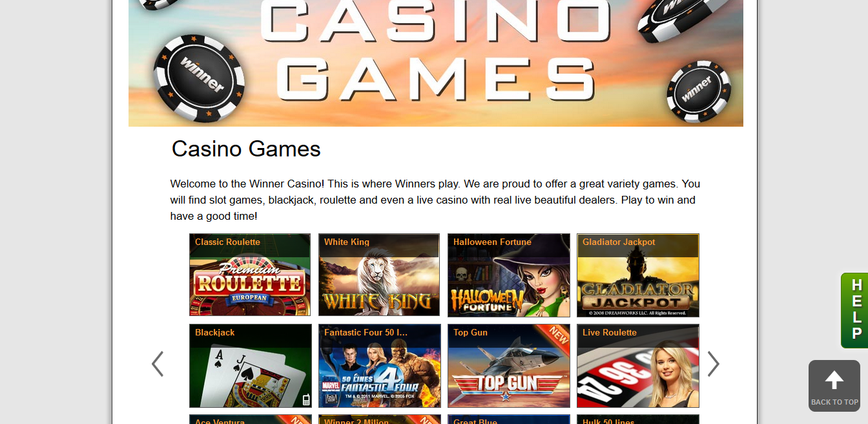Open the White King slot game
868x424 pixels.
(x=379, y=275)
